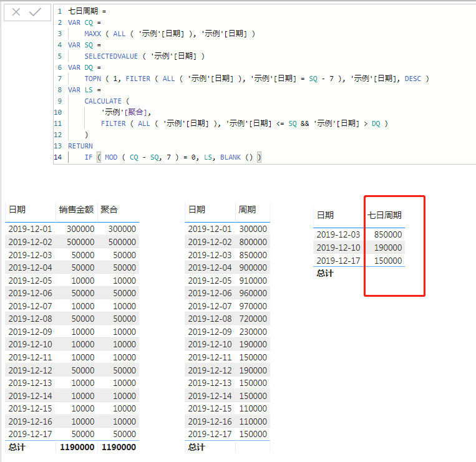Image resolution: width=476 pixels, height=462 pixels.
Task: Sort the first table by the 聚合 header
Action: pos(109,209)
